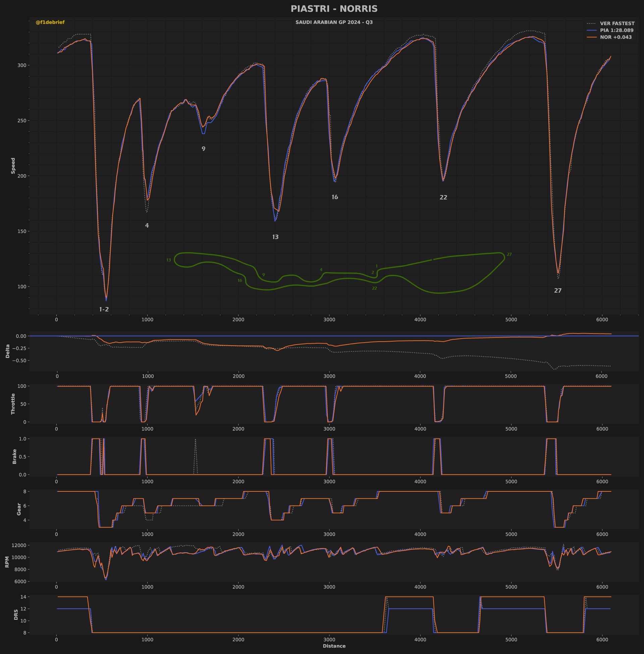Image resolution: width=644 pixels, height=654 pixels.
Task: Click the Throttle panel axis label
Action: (x=13, y=404)
